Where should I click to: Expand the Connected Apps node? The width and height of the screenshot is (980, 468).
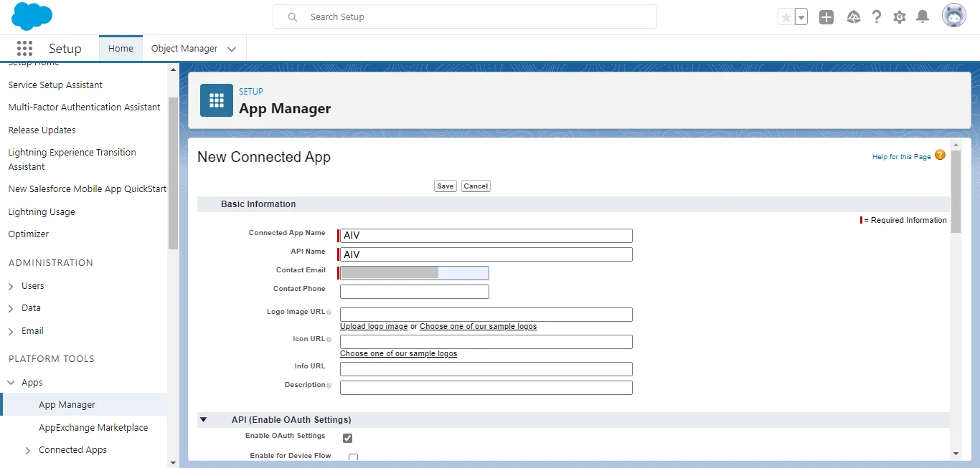28,450
